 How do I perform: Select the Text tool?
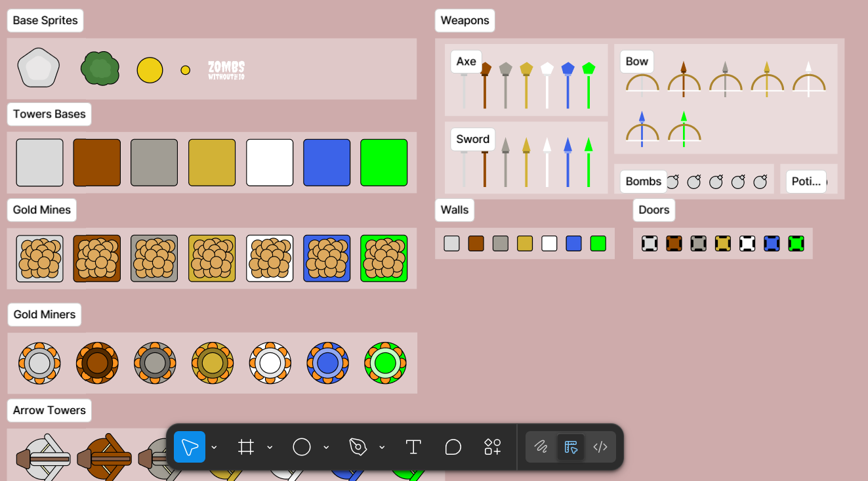(413, 447)
